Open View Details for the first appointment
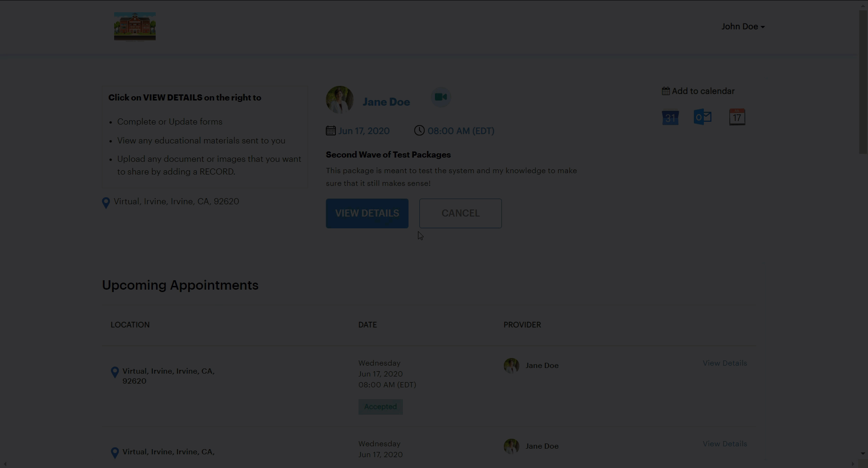 click(725, 363)
